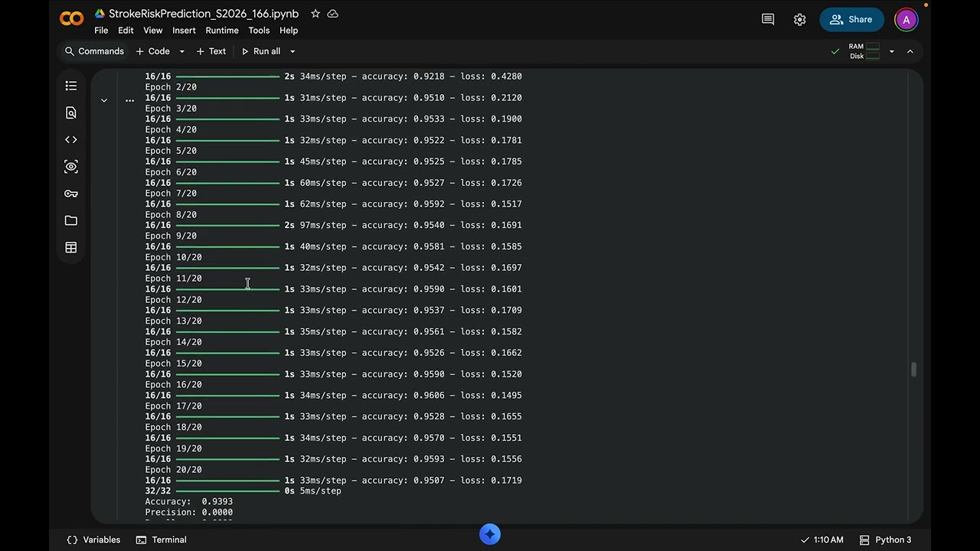Viewport: 980px width, 551px height.
Task: Click the progress bar under Epoch 16/20
Action: pos(227,396)
